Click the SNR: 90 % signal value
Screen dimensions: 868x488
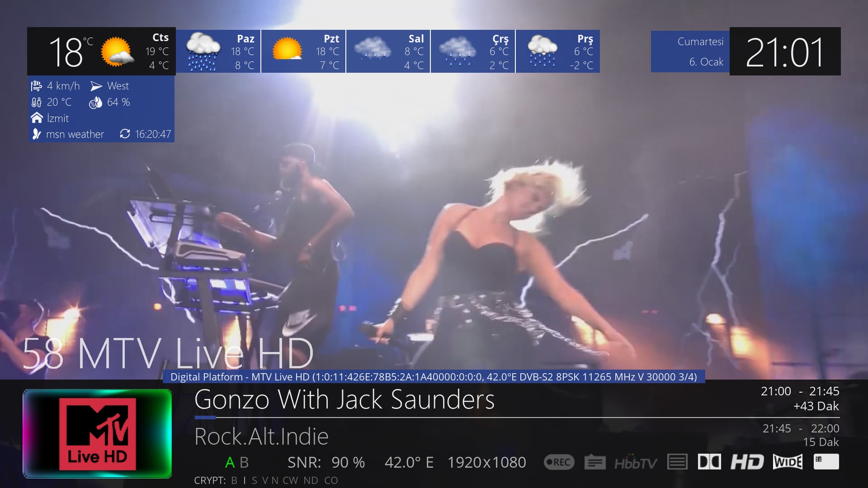point(326,463)
